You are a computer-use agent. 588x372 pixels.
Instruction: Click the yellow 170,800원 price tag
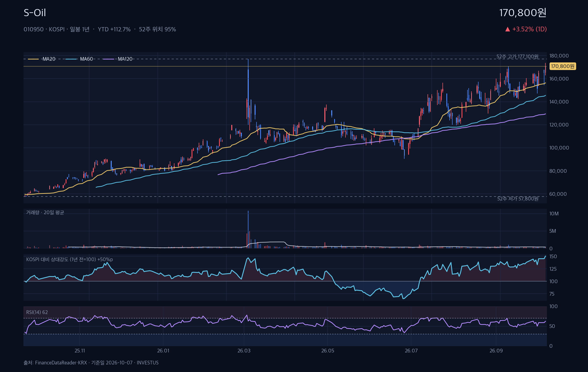(563, 66)
